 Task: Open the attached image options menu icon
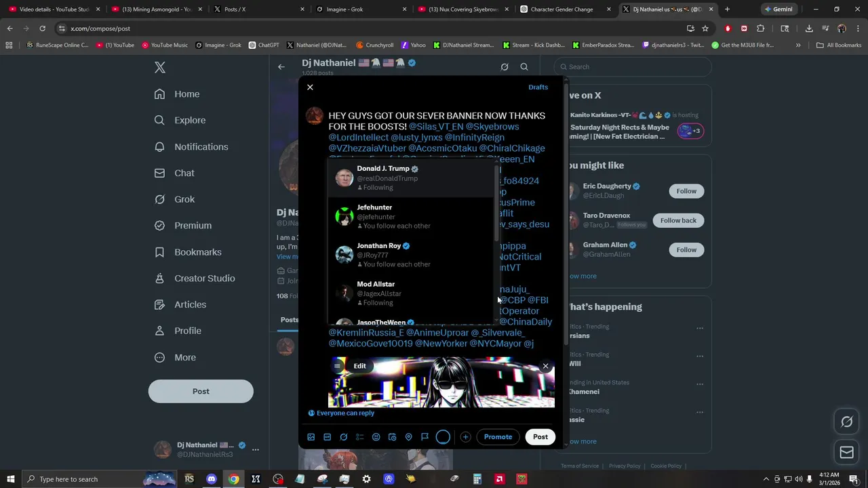point(337,366)
